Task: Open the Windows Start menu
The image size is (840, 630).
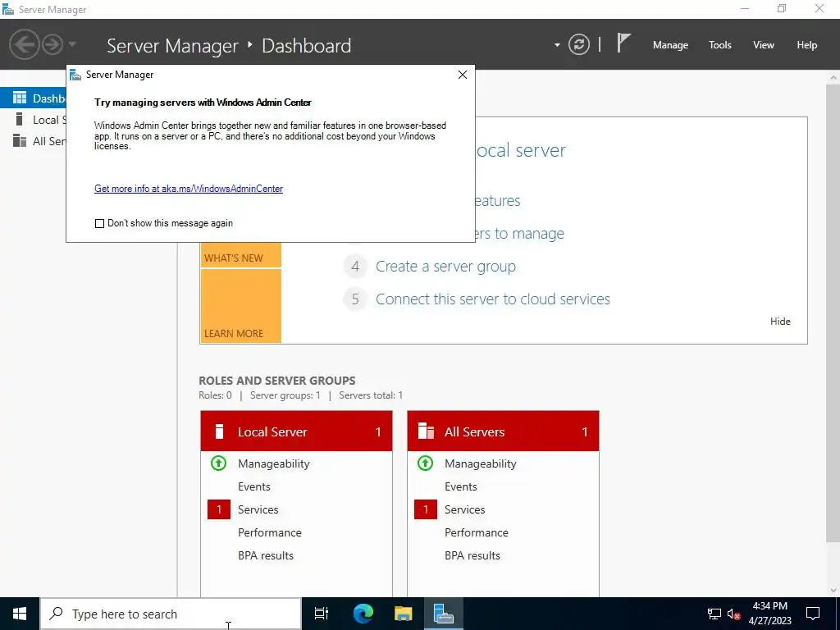Action: click(x=20, y=614)
